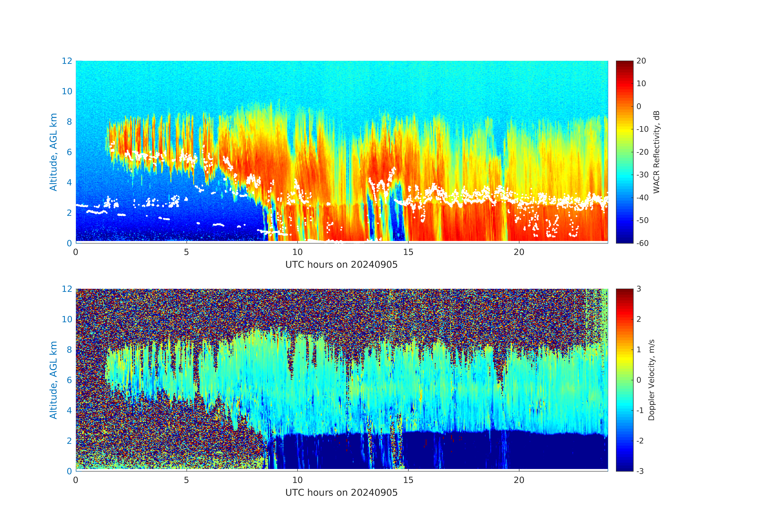Click the 0 tick on Doppler colorbar
This screenshot has width=775, height=532.
click(639, 380)
